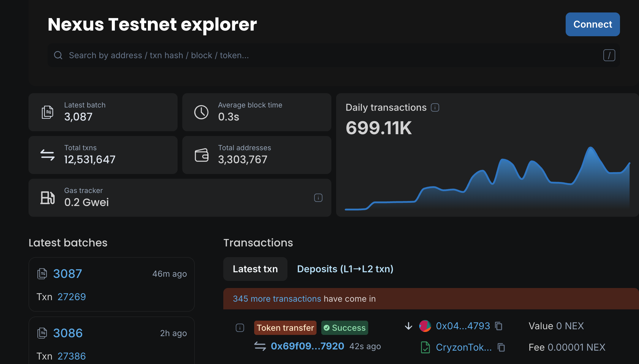Click the gas pump icon
639x364 pixels.
pyautogui.click(x=48, y=198)
